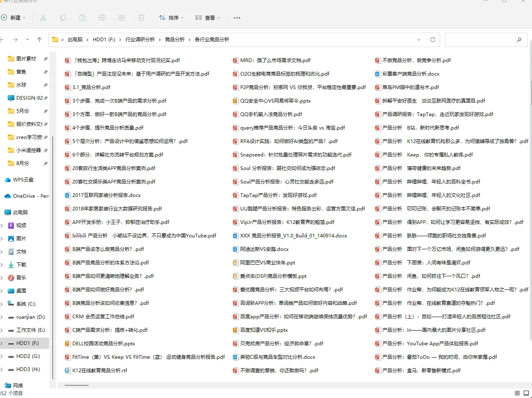Click the Share icon in toolbar
Screen dimensions: 532x398
click(122, 18)
